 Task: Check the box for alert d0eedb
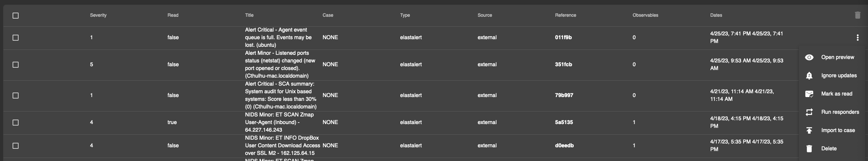16,146
